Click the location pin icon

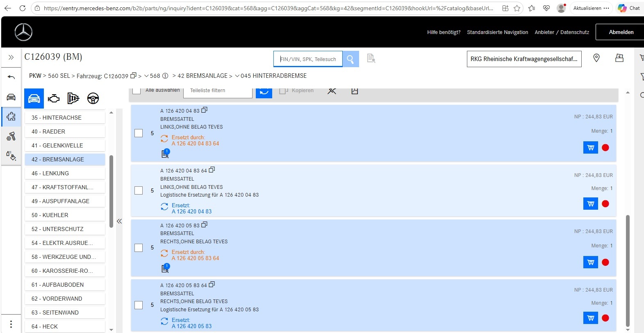click(596, 58)
